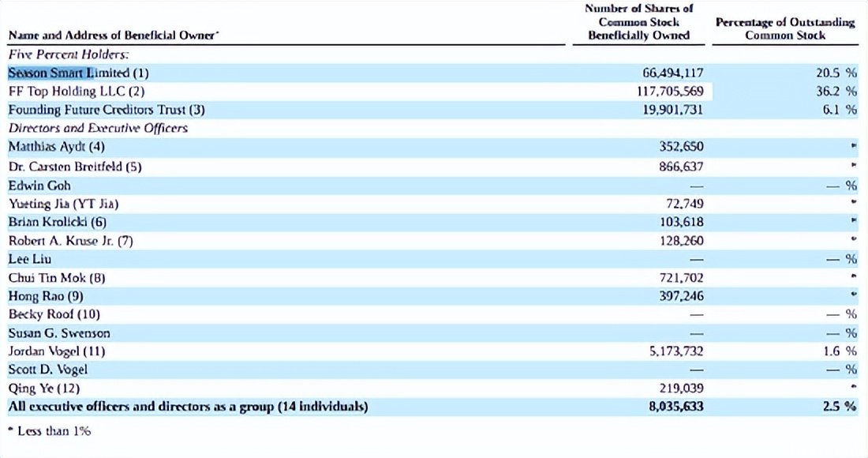
Task: Select 'Scott D. Vogel' name
Action: 47,370
